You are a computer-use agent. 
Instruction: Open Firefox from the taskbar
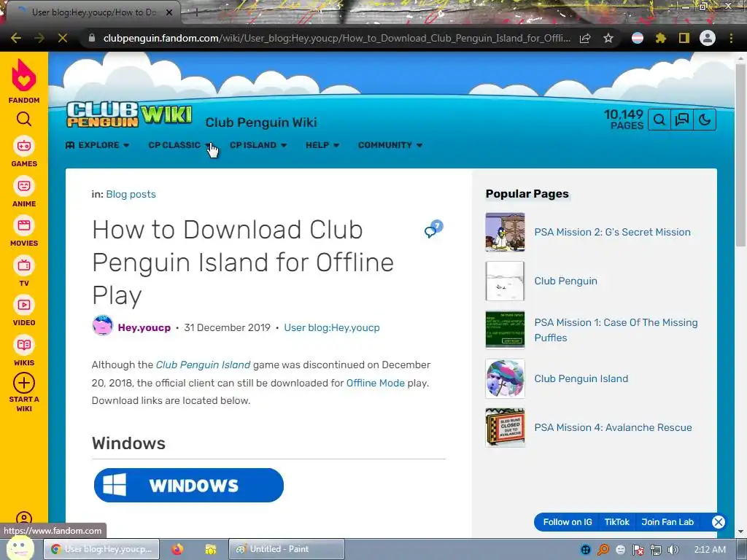click(177, 549)
